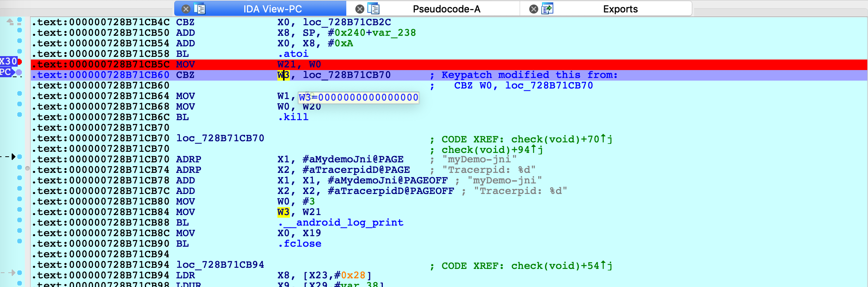Click the PC marker dot at 728B71CB60
868x287 pixels.
click(19, 72)
